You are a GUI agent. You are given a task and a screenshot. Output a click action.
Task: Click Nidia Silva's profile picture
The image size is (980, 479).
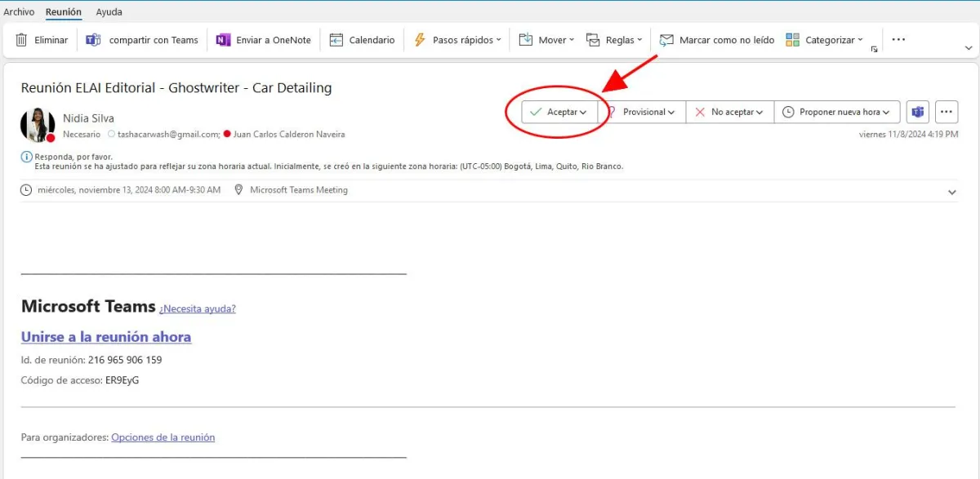click(38, 125)
